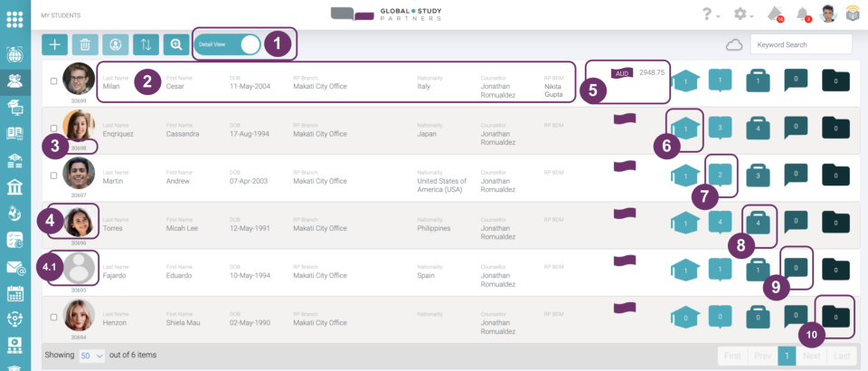Expand the help question mark dropdown
Screen dimensions: 868x371
tap(710, 14)
